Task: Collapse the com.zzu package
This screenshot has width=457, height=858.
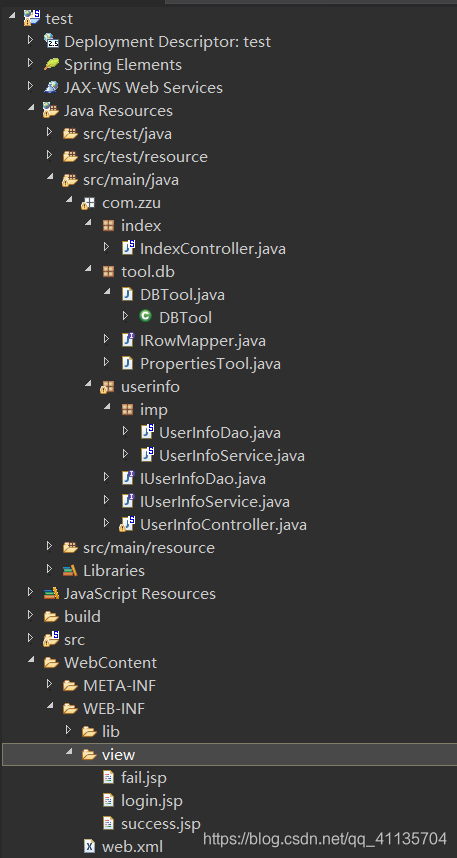Action: pyautogui.click(x=69, y=201)
